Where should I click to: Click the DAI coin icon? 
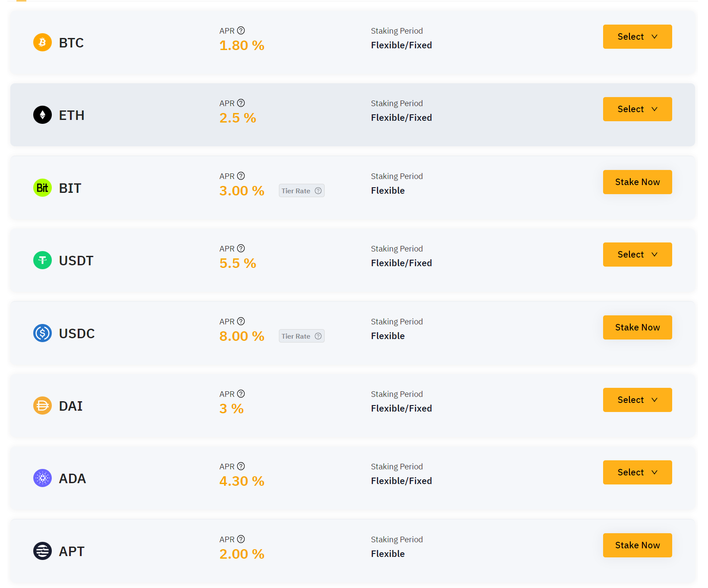pos(42,406)
